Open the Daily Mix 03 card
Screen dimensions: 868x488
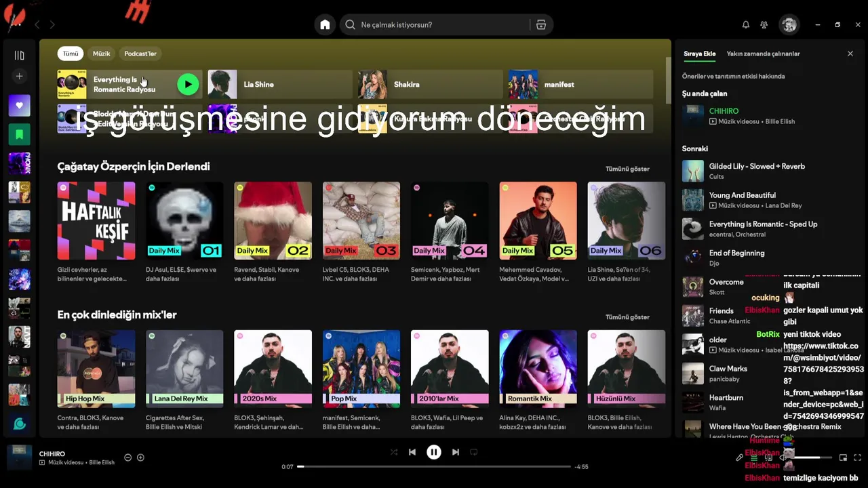pos(361,232)
